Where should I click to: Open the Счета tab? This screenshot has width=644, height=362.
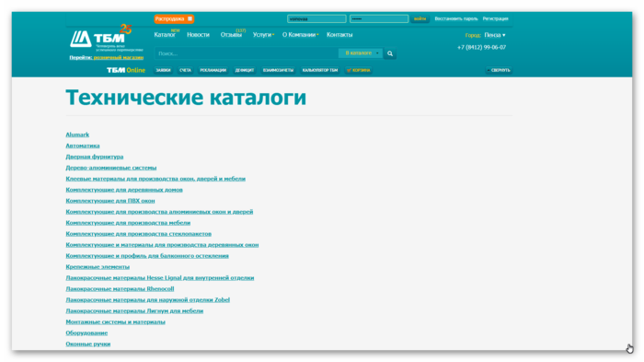pos(185,70)
